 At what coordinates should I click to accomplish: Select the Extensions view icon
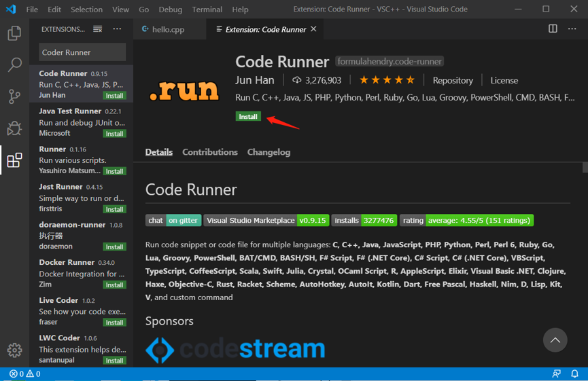point(14,160)
